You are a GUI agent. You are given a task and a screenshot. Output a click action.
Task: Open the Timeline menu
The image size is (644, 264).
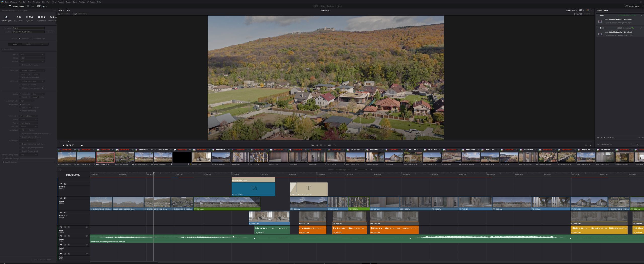[36, 2]
